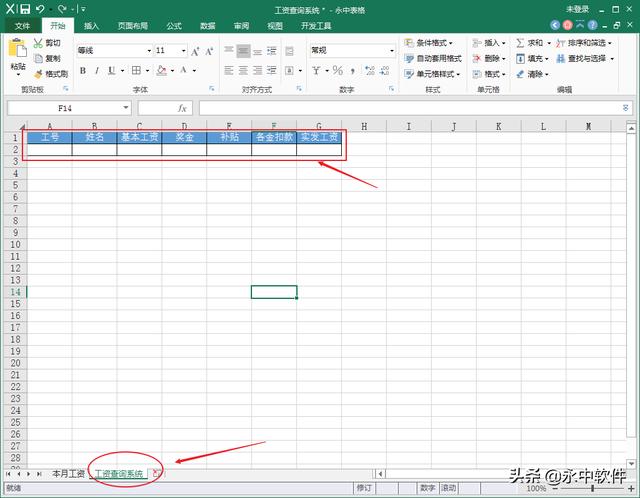Open the File (文件) tab
Image resolution: width=640 pixels, height=498 pixels.
(22, 26)
